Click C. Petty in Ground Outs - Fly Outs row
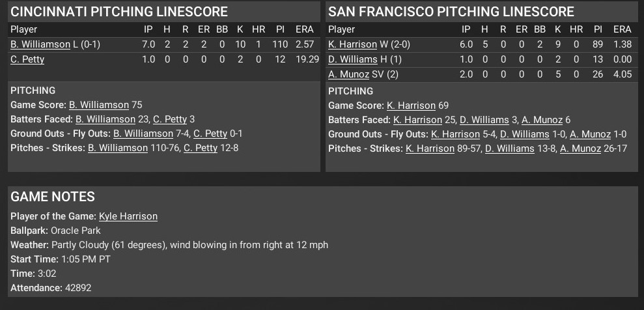Viewport: 644px width, 310px height. (x=210, y=134)
